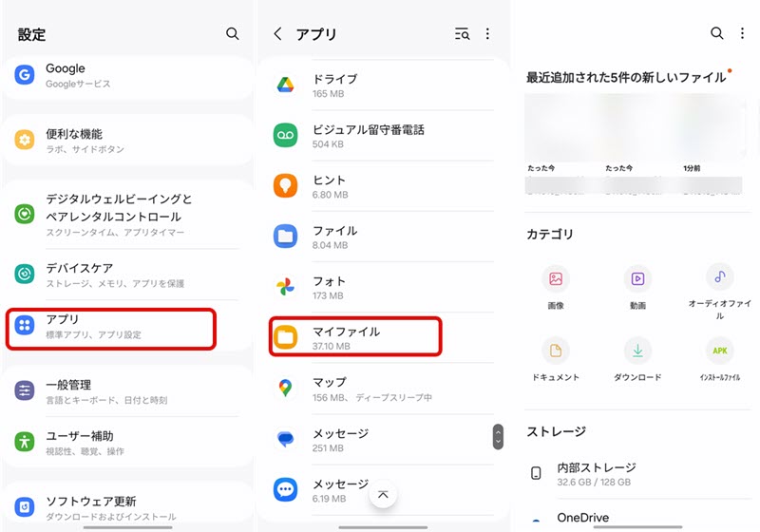This screenshot has width=760, height=532.
Task: Tap the ソフトウェア更新 label text
Action: (91, 501)
